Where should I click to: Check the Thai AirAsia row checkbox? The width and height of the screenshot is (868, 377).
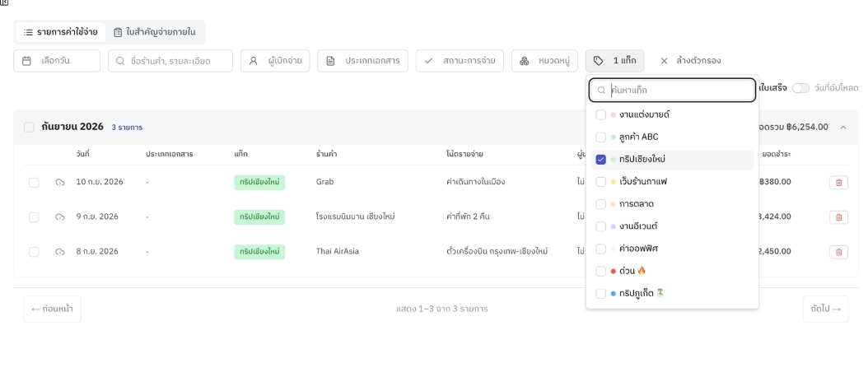(34, 252)
